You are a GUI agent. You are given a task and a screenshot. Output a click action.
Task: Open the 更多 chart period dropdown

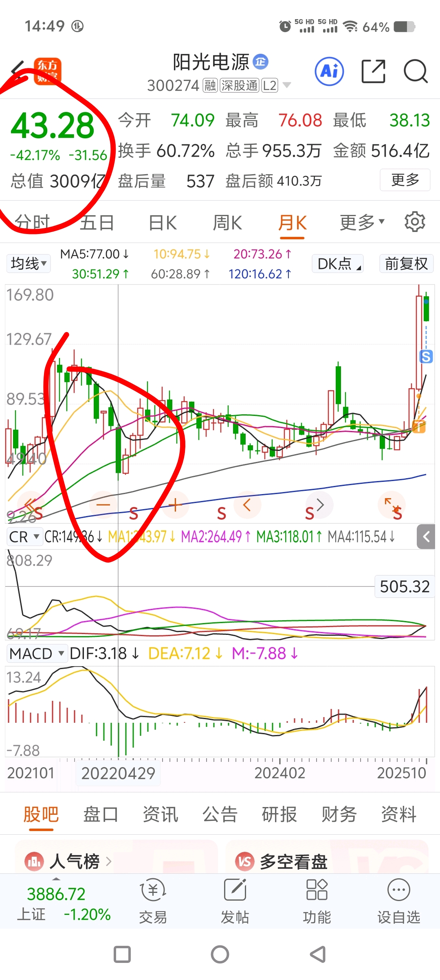[362, 222]
